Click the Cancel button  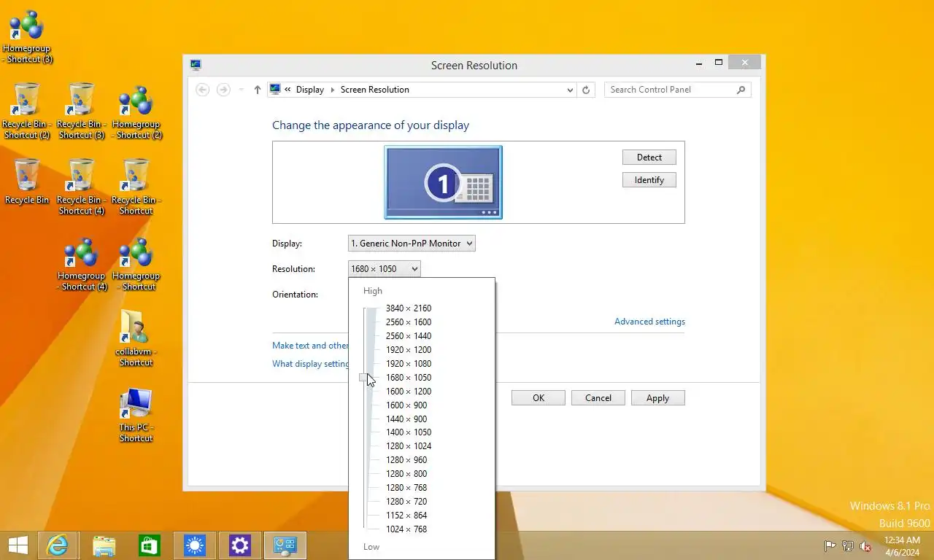tap(598, 398)
